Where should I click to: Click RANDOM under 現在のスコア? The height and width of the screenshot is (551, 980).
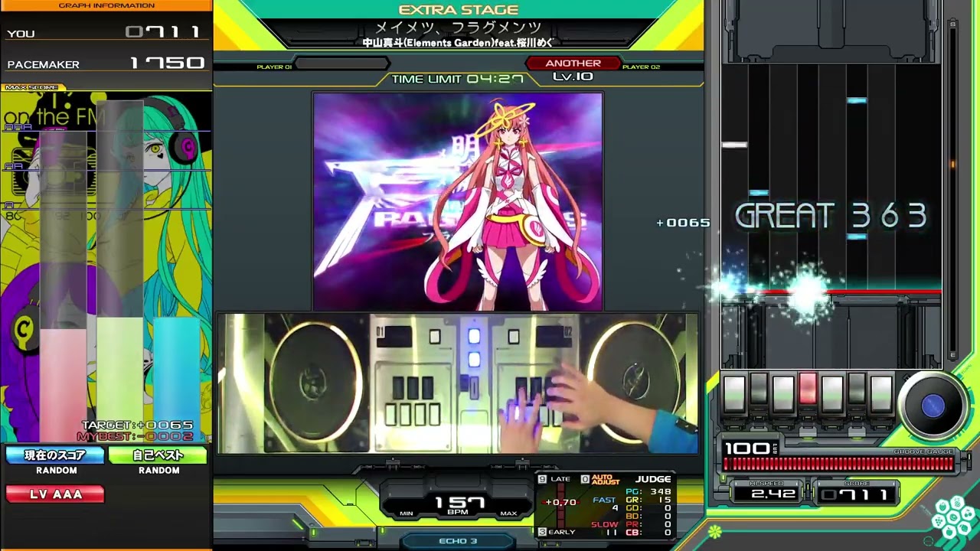point(56,471)
